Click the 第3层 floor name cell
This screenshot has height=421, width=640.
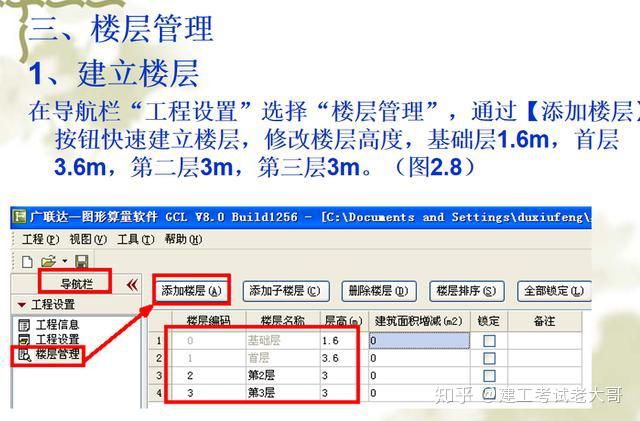click(282, 393)
